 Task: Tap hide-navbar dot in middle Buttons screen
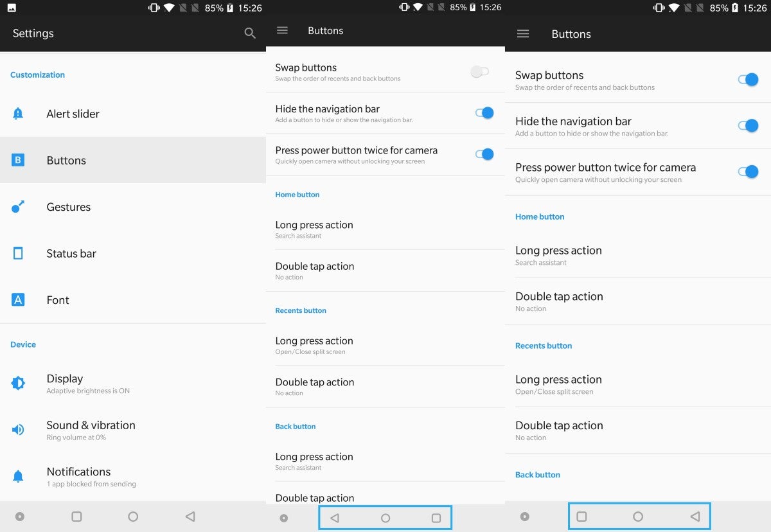point(284,518)
